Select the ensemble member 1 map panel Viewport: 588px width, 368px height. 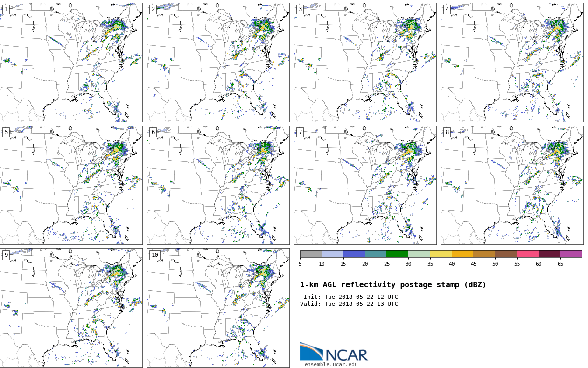click(x=71, y=63)
